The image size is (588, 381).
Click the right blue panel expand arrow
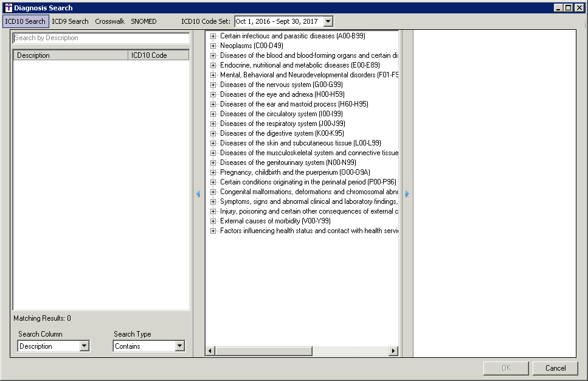click(407, 194)
